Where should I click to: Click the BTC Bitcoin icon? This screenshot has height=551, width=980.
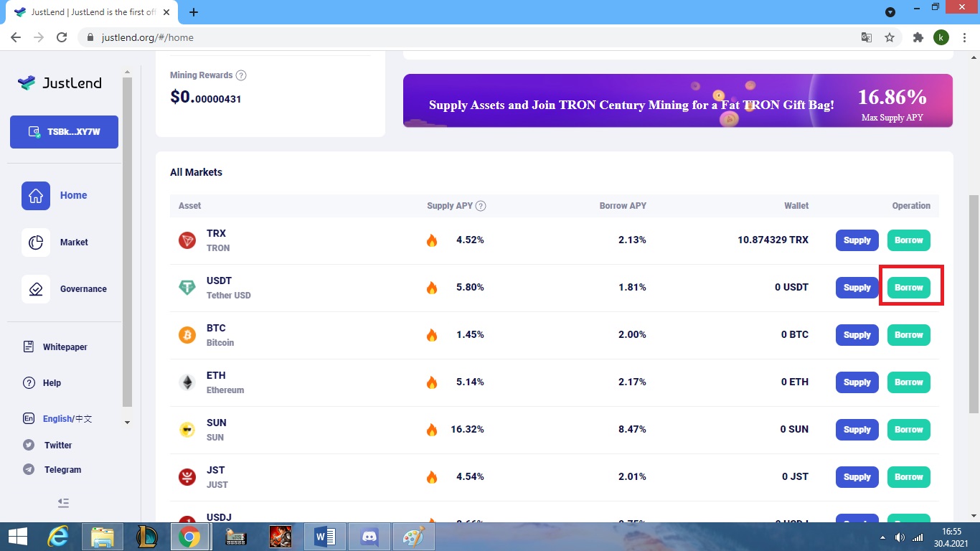(187, 335)
